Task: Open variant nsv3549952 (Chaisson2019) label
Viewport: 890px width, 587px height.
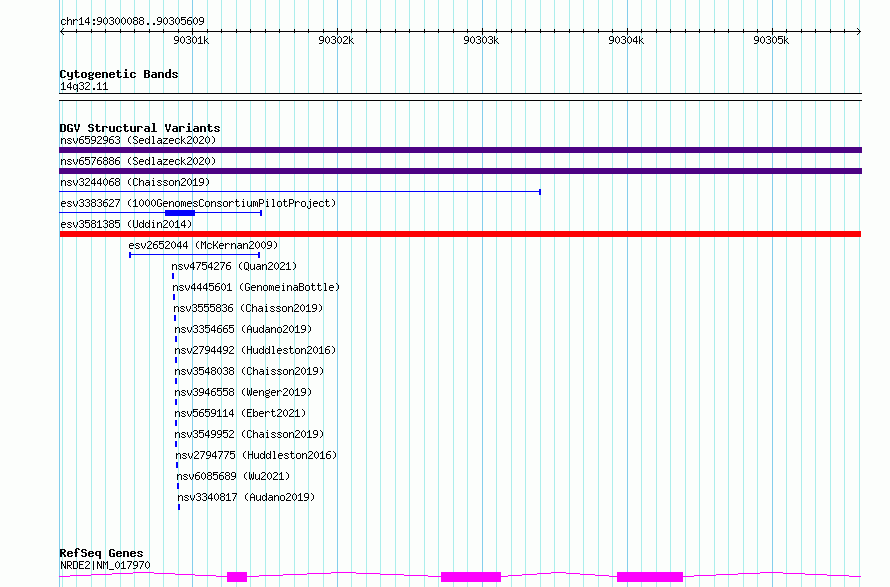Action: 249,434
